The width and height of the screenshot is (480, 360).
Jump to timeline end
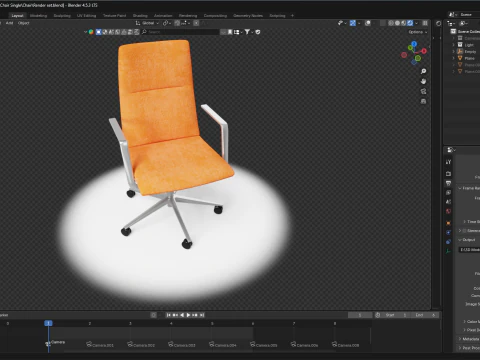[x=202, y=315]
